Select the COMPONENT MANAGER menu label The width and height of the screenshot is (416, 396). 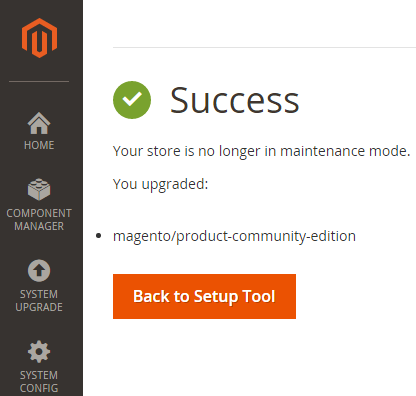(39, 220)
